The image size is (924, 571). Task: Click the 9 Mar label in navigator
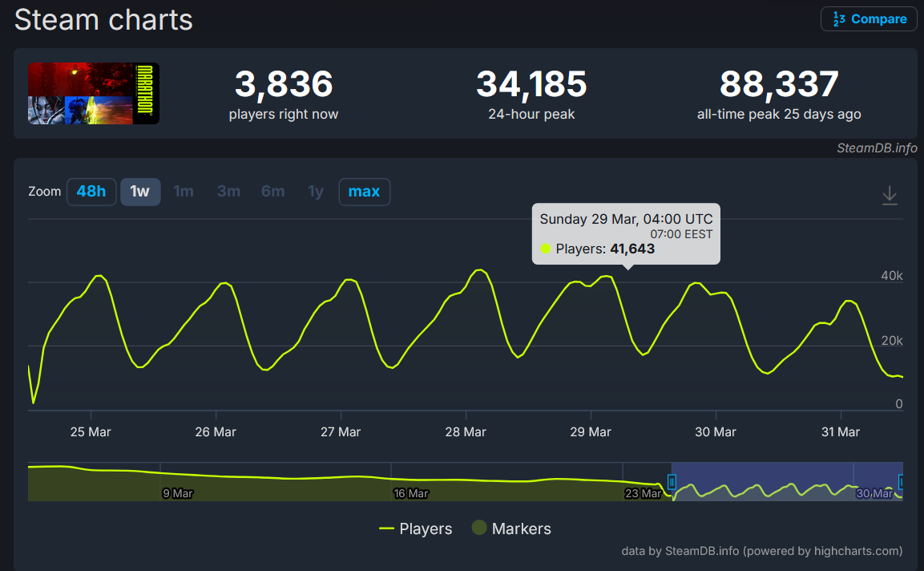(178, 493)
